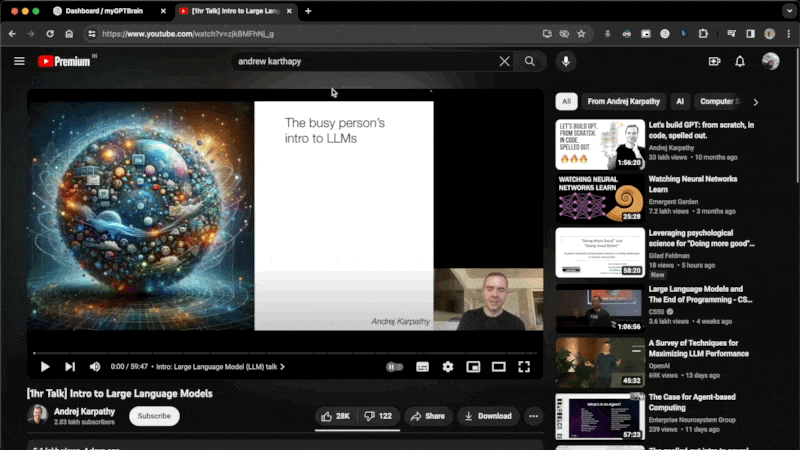Viewport: 800px width, 450px height.
Task: Close the Dashboard / myGPTBrain tab
Action: [163, 11]
